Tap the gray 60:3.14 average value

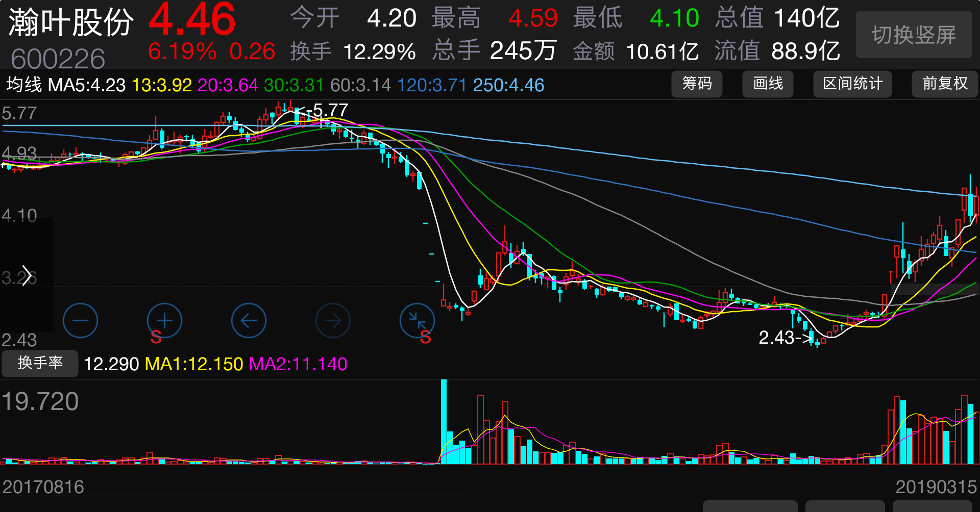(x=360, y=85)
